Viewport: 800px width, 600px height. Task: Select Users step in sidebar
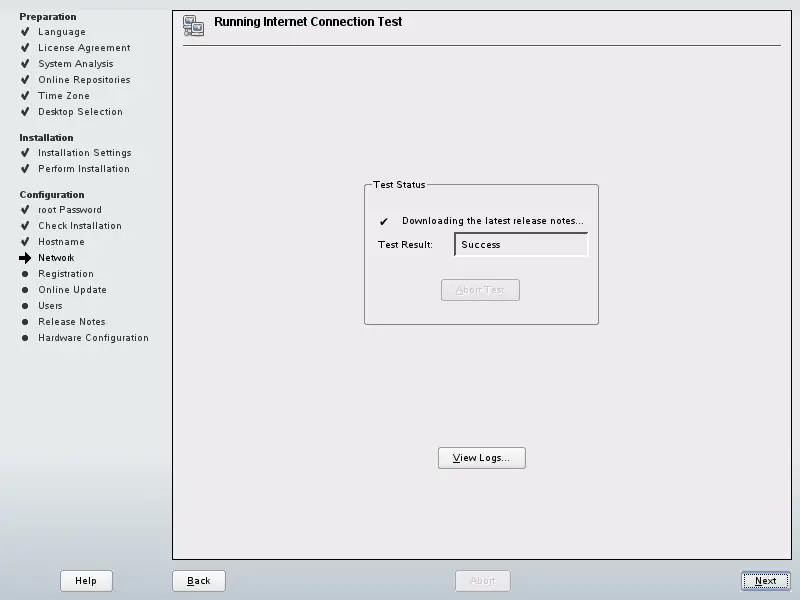coord(50,306)
